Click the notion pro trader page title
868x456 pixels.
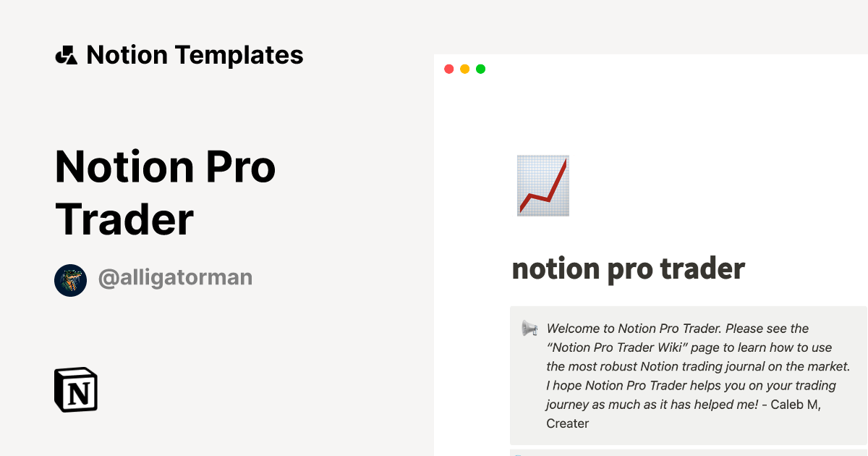coord(628,269)
